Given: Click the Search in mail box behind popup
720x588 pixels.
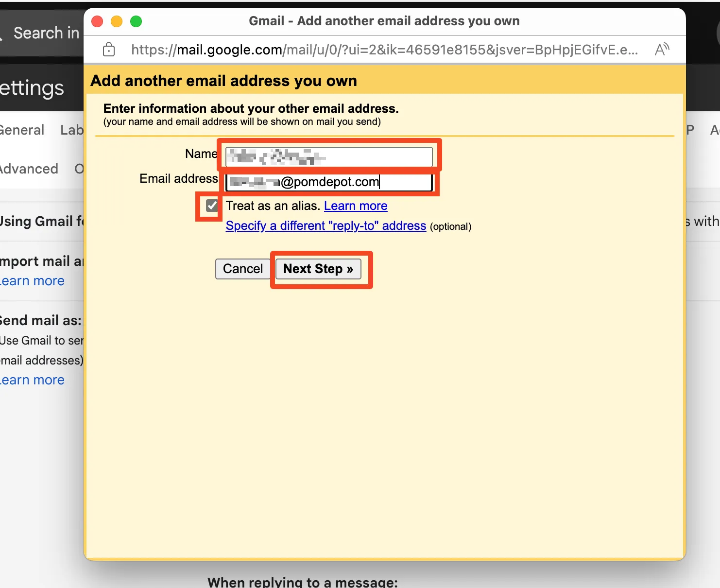Looking at the screenshot, I should point(42,33).
